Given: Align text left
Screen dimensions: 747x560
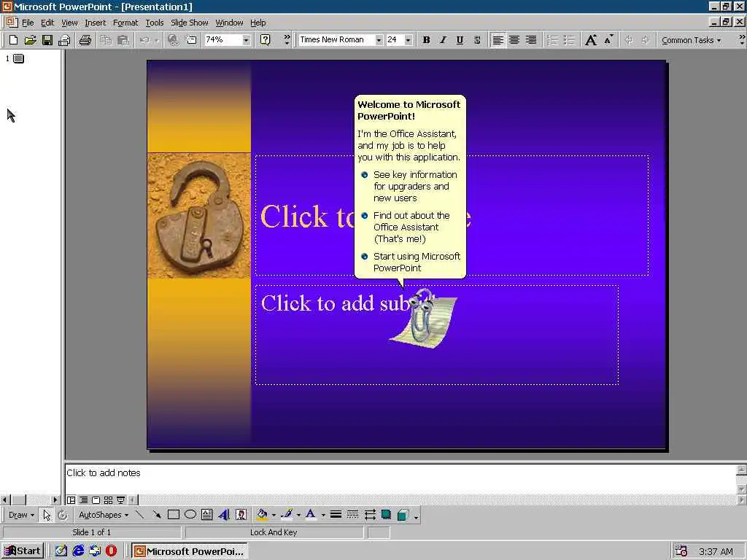Looking at the screenshot, I should (x=498, y=40).
